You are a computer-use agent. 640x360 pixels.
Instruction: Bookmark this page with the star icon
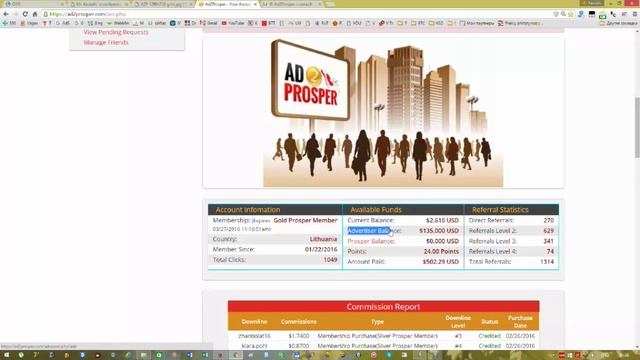click(x=571, y=14)
